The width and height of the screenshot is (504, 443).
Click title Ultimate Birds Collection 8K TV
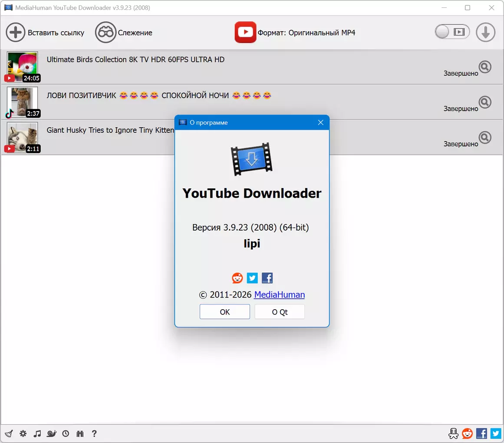pos(135,60)
